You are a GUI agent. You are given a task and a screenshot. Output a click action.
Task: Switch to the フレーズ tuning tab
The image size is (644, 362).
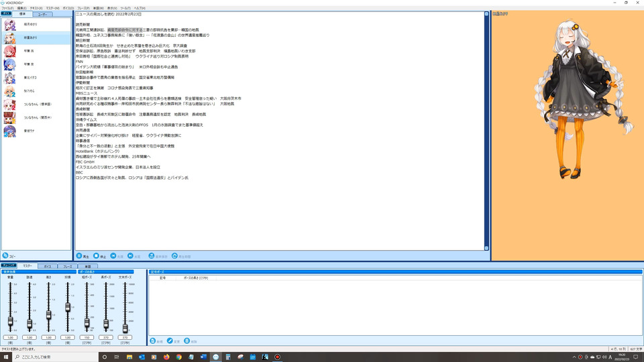pyautogui.click(x=67, y=266)
